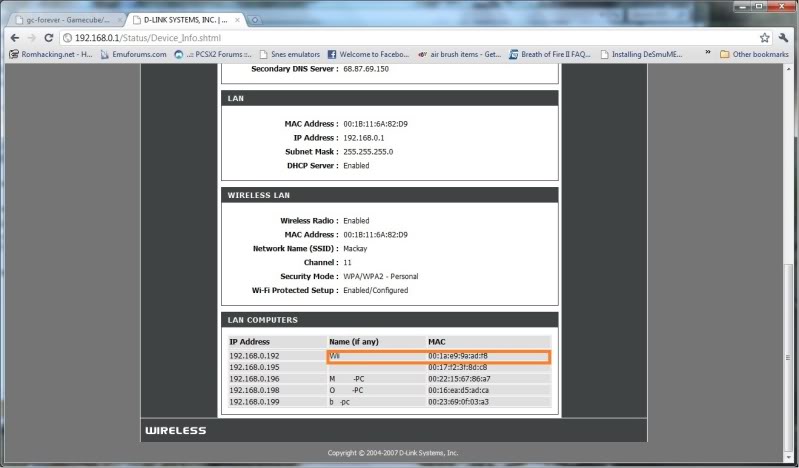This screenshot has width=799, height=468.
Task: Open the Installing DeSmuME bookmark
Action: (x=647, y=54)
